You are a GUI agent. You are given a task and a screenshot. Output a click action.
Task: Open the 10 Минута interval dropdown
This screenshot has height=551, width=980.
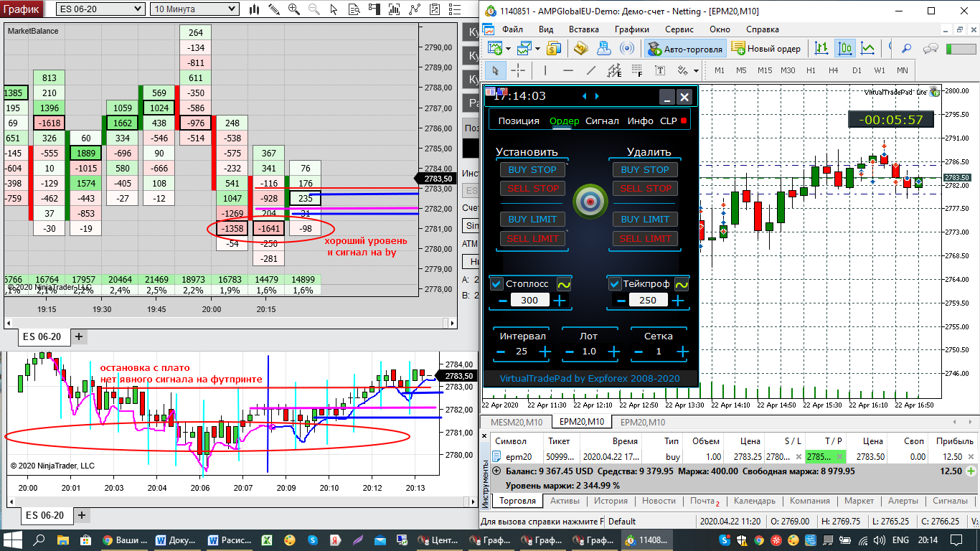(x=195, y=9)
